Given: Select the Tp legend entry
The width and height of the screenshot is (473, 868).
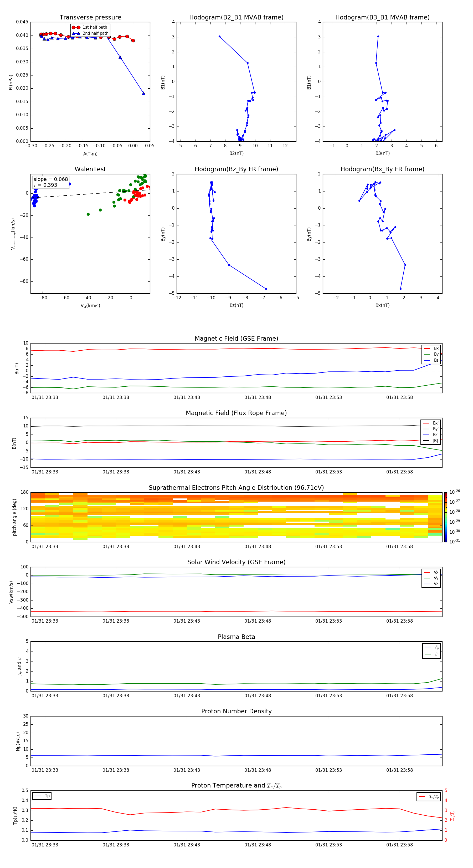Looking at the screenshot, I should (42, 796).
